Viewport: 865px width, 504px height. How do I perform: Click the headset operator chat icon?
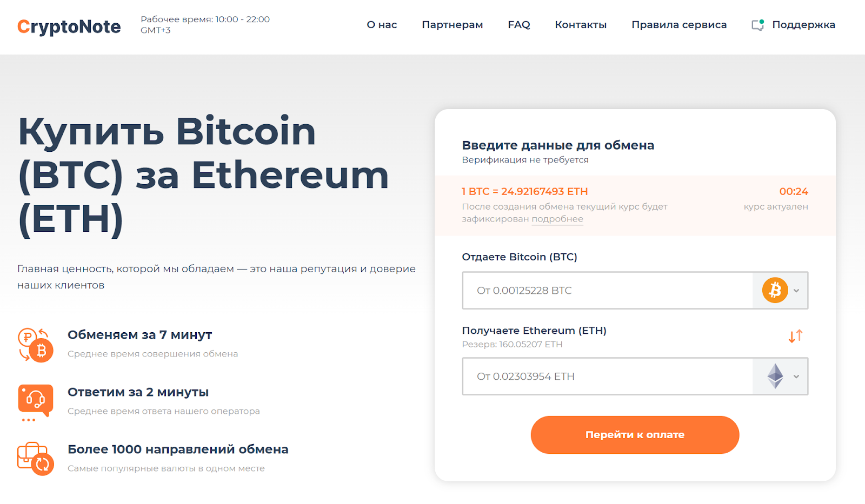pyautogui.click(x=36, y=402)
